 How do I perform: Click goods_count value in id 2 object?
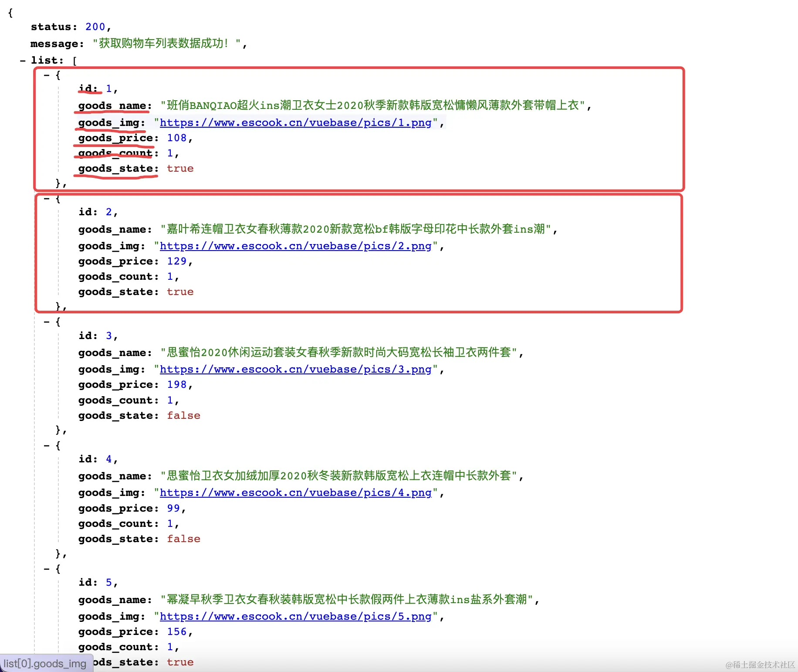pos(170,277)
